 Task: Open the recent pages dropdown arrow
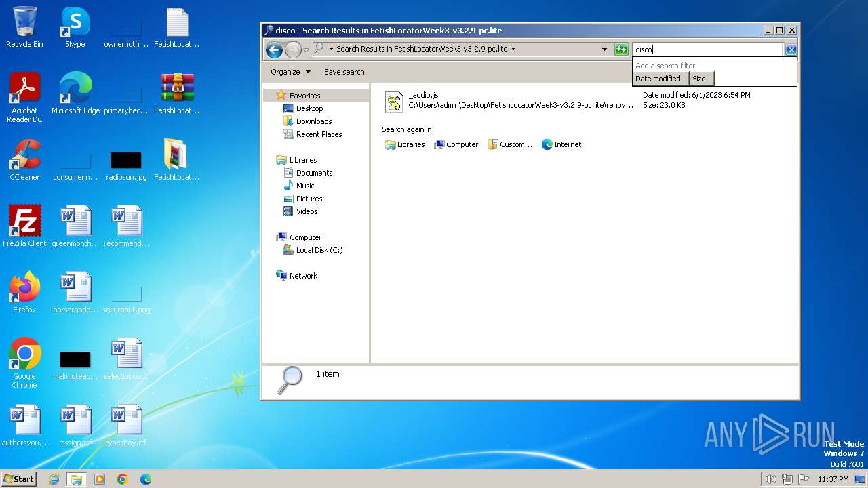[306, 49]
